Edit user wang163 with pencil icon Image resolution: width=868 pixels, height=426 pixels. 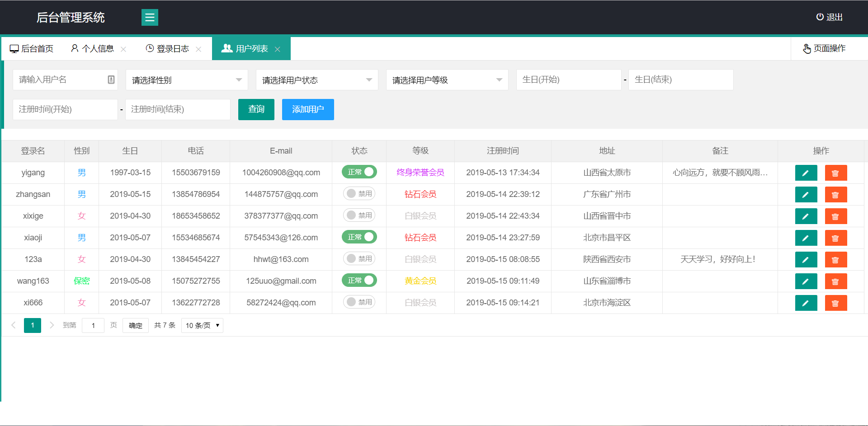point(806,281)
